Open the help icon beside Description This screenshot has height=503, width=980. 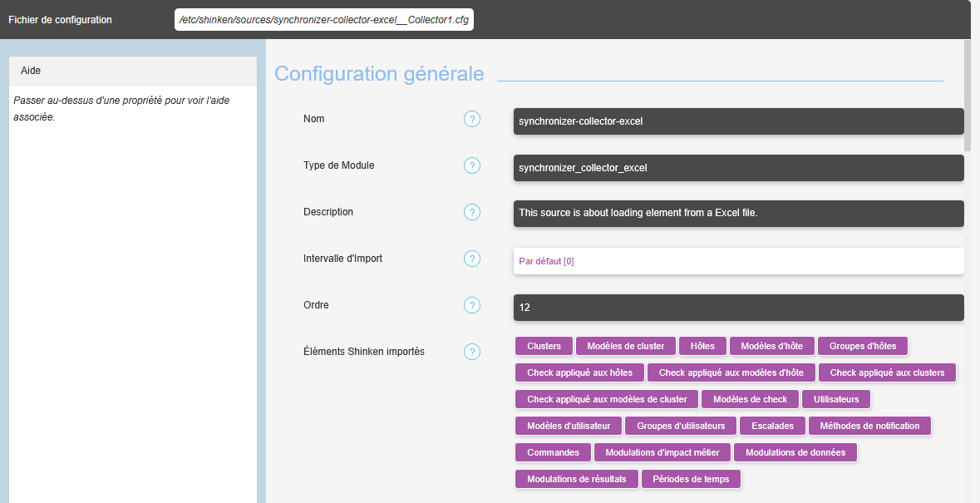pos(472,213)
